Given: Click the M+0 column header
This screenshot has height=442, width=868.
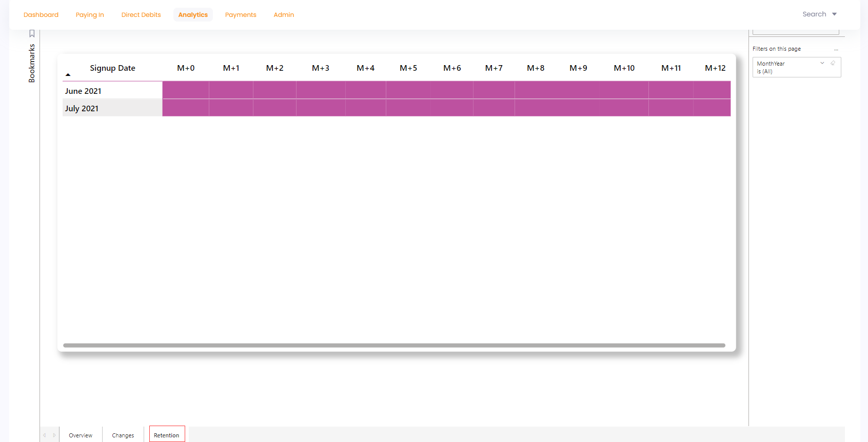Looking at the screenshot, I should (186, 68).
